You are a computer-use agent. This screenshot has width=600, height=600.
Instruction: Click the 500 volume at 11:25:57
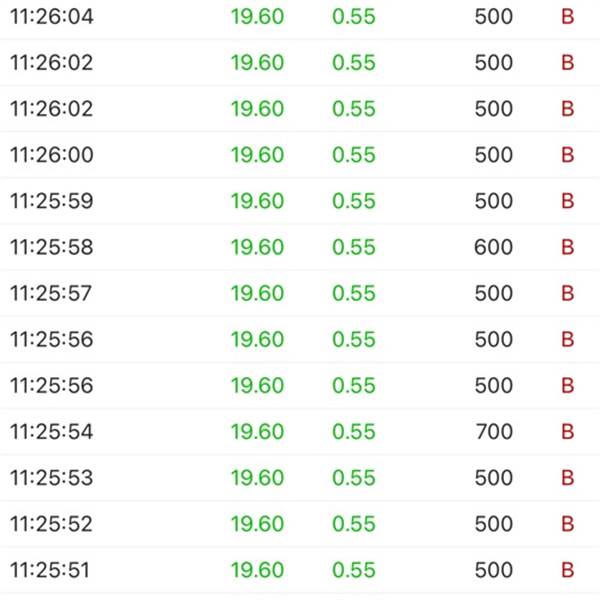tap(494, 293)
